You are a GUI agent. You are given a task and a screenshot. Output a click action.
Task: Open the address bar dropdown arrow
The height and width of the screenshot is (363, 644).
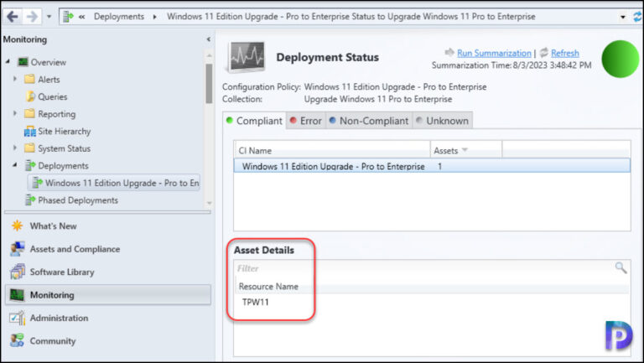(x=623, y=17)
